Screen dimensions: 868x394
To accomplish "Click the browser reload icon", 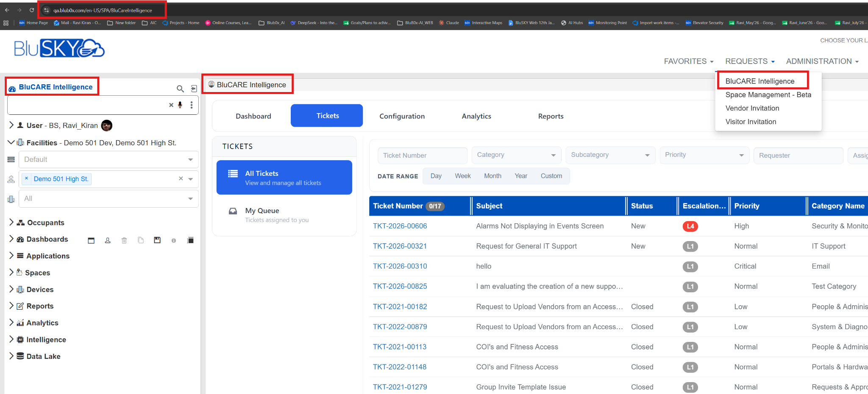I will [x=31, y=10].
